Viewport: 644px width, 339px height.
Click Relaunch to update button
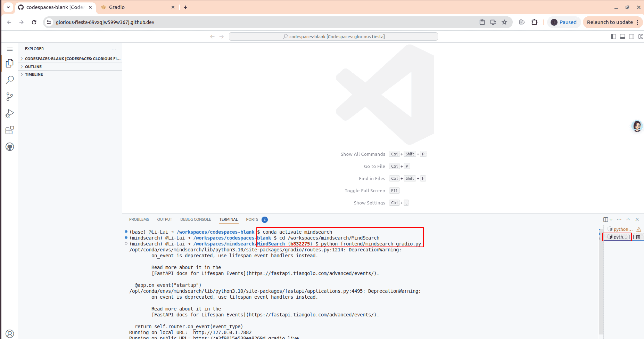pyautogui.click(x=610, y=22)
